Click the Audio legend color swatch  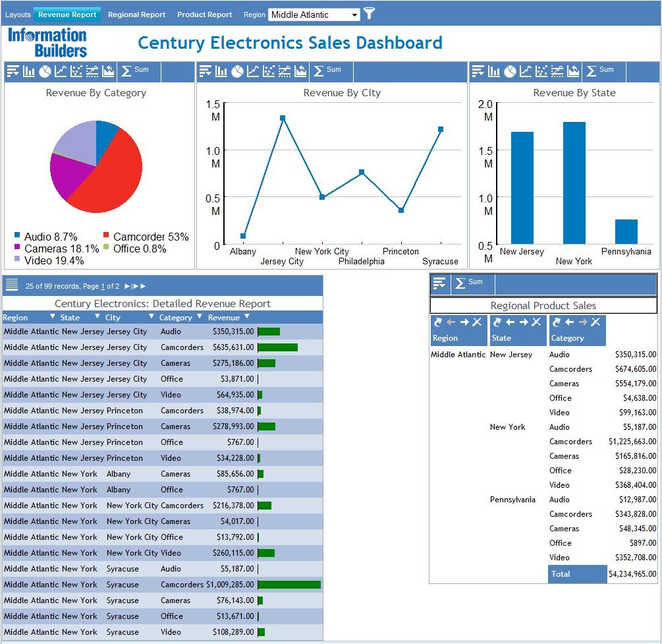17,235
